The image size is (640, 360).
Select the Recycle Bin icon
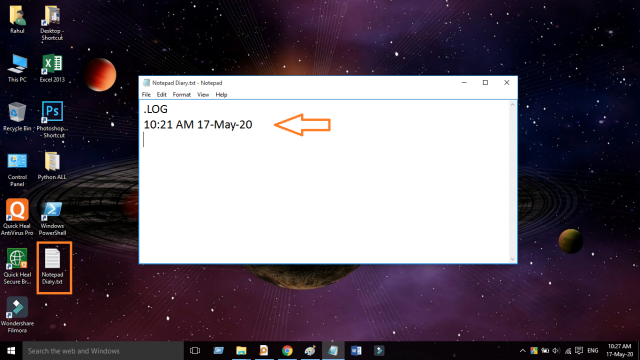click(17, 117)
